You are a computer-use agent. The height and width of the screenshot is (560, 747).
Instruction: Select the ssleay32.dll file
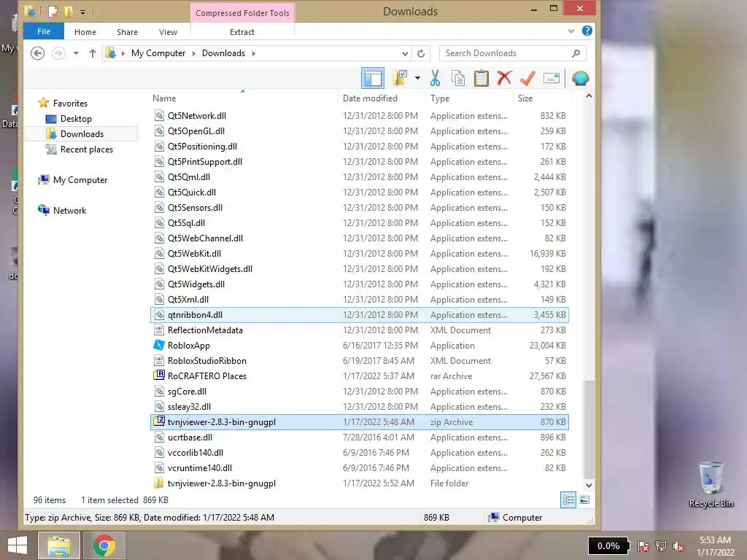[360, 407]
